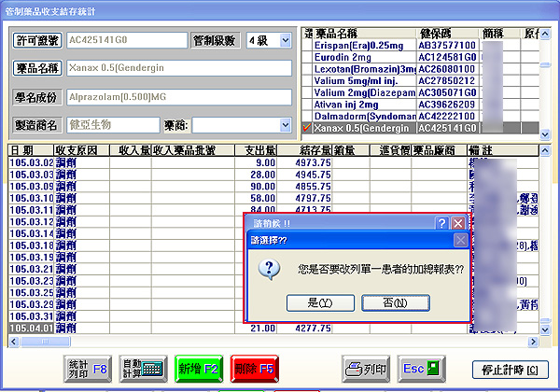Click 否(N) to decline dialog
This screenshot has height=392, width=560.
coord(395,302)
